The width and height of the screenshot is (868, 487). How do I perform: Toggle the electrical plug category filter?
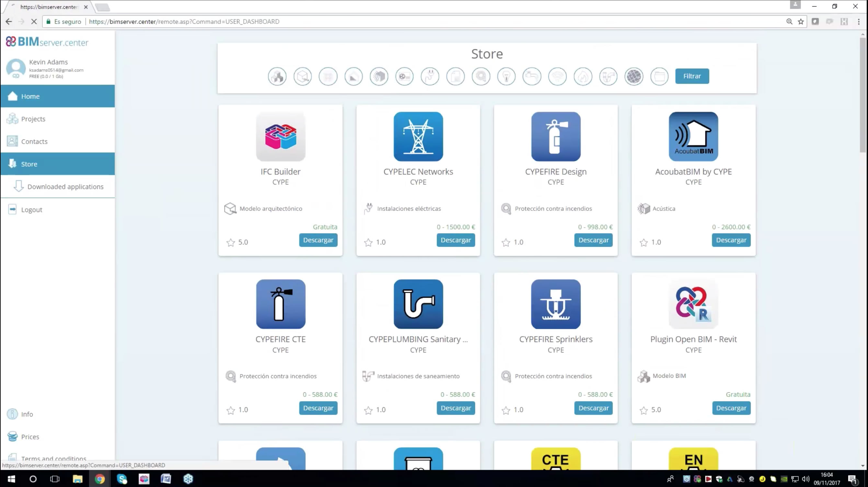(x=429, y=77)
